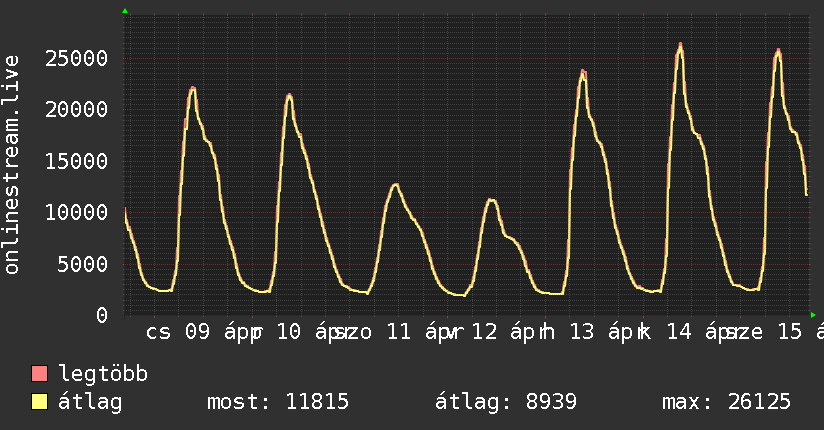Click the x-axis label '15' at right

pyautogui.click(x=790, y=332)
